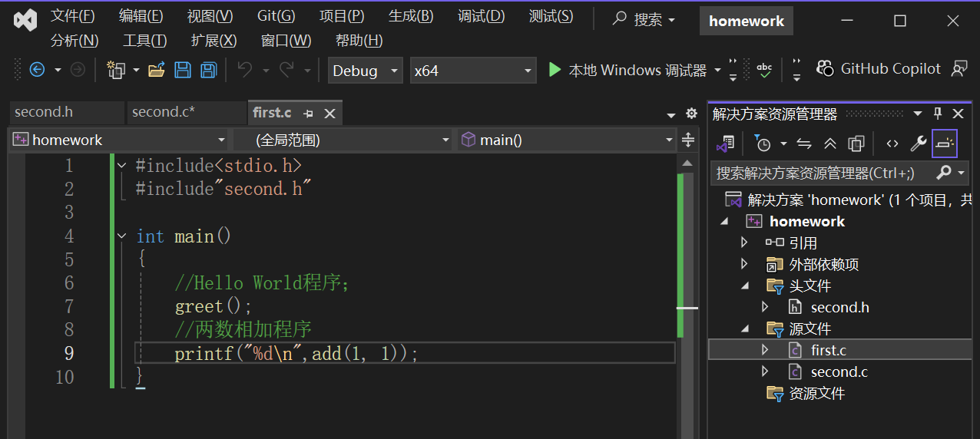Click the redo arrow icon

[x=286, y=70]
